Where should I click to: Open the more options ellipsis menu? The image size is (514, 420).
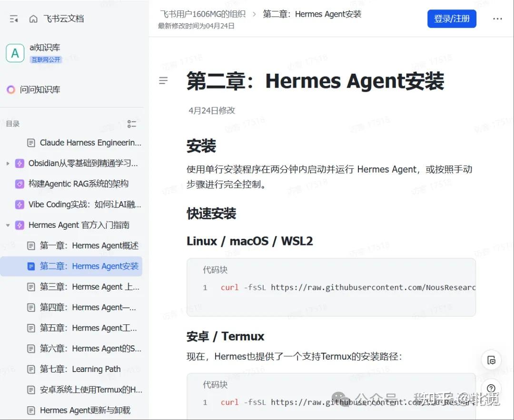click(x=498, y=19)
